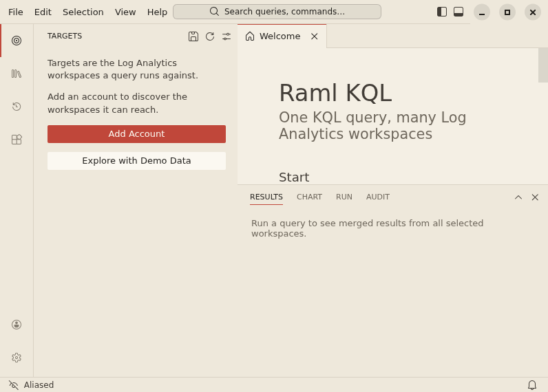Open the query library sidebar icon
This screenshot has height=392, width=548.
tap(17, 74)
